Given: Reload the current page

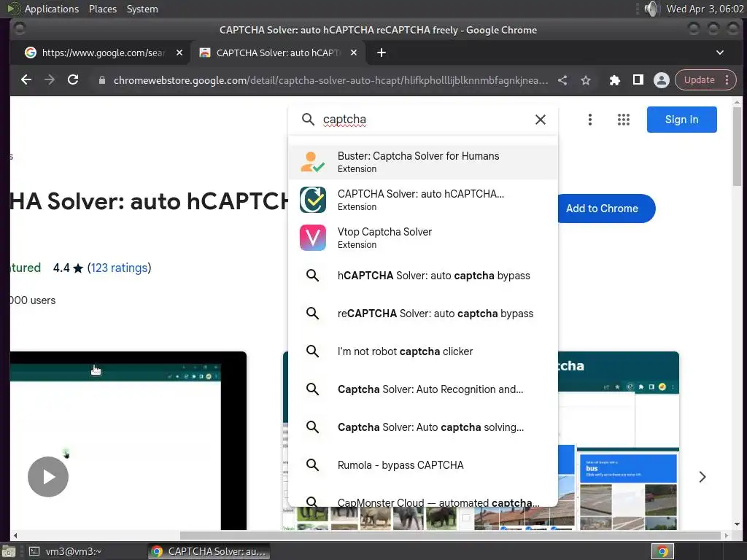Looking at the screenshot, I should click(x=73, y=80).
